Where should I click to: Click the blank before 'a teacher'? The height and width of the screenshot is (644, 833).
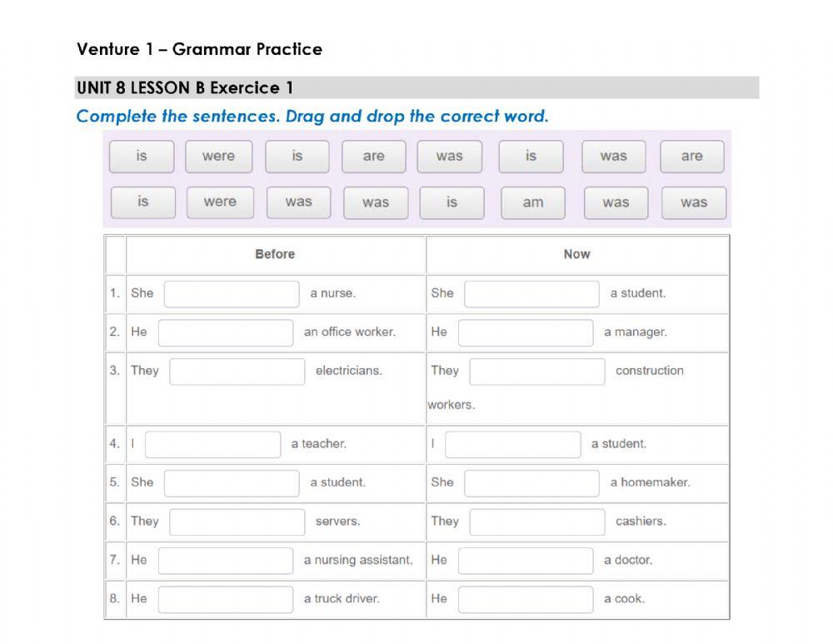click(212, 444)
